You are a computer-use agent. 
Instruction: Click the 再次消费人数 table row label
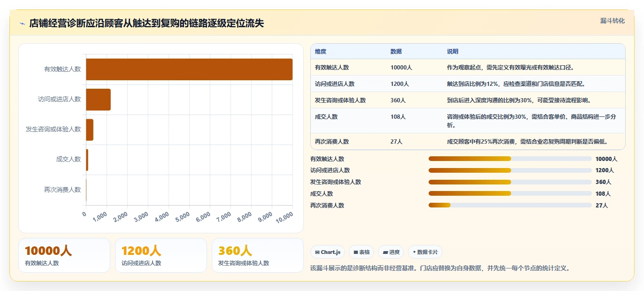332,142
